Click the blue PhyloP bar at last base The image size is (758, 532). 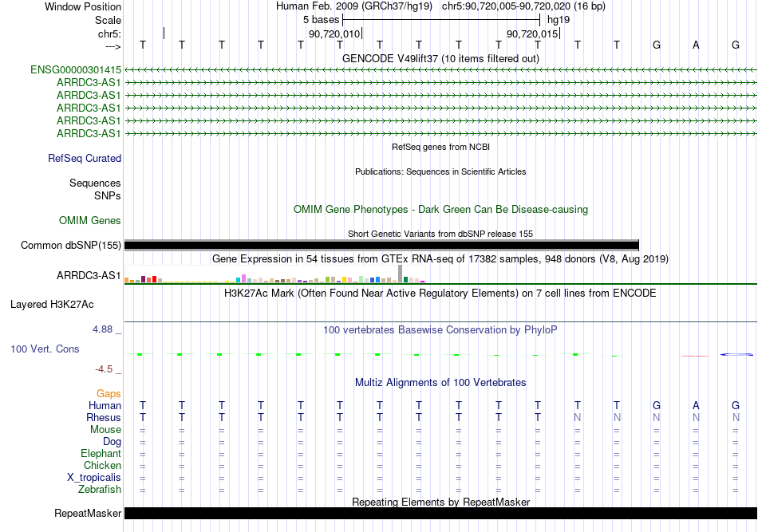tap(736, 355)
